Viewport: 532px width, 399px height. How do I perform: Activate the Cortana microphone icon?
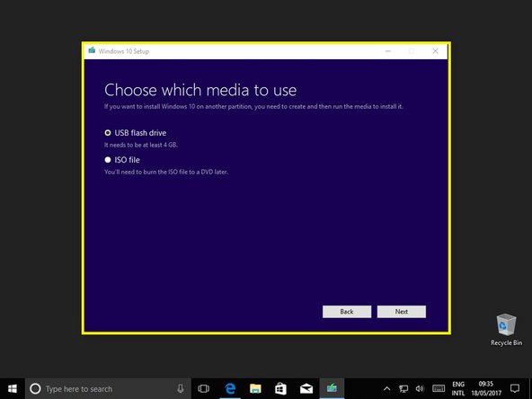click(x=181, y=388)
